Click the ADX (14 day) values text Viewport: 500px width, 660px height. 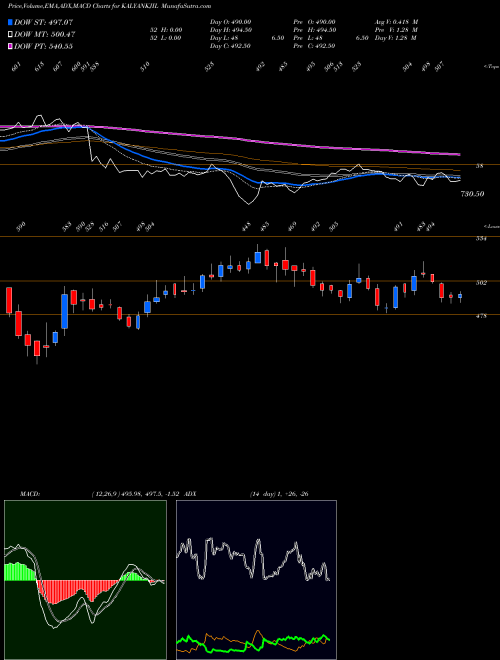[279, 494]
